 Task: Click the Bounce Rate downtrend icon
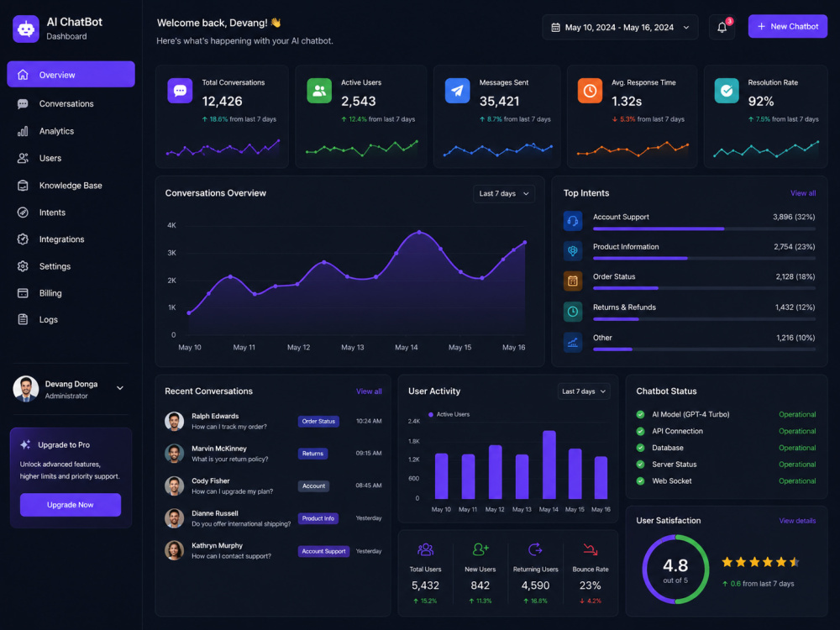click(590, 549)
